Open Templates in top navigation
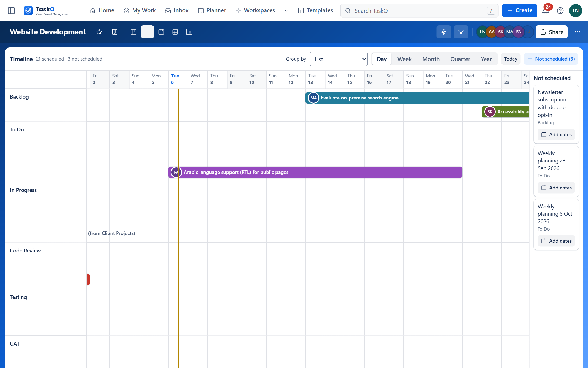This screenshot has width=588, height=368. 316,11
